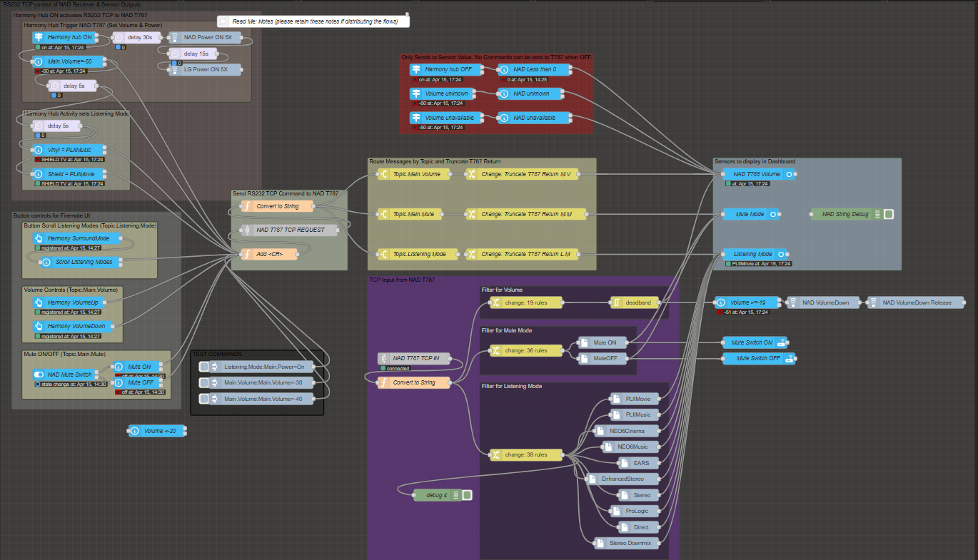Trigger the Main.Volume:Main.Volume=-30 inject button
978x560 pixels.
click(x=204, y=382)
